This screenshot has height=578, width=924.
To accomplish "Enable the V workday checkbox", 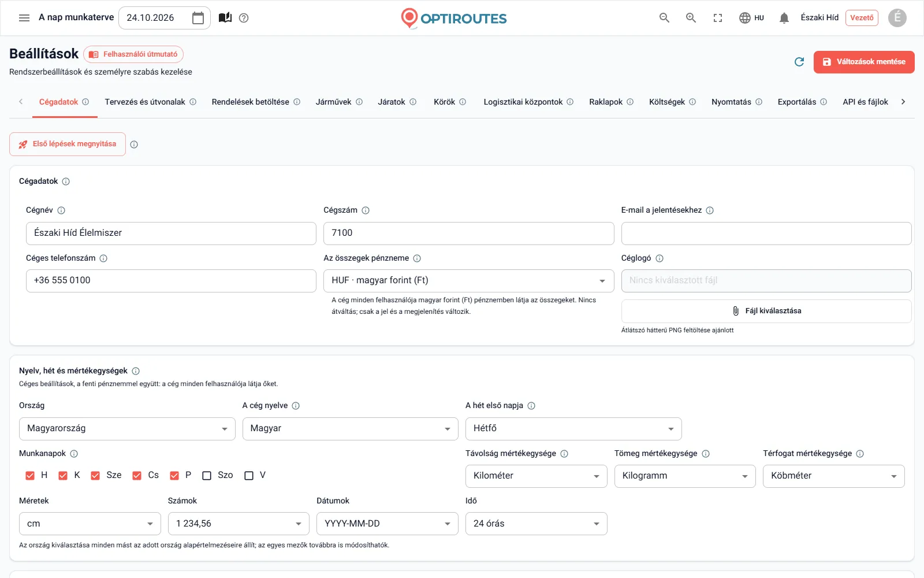I will point(249,476).
